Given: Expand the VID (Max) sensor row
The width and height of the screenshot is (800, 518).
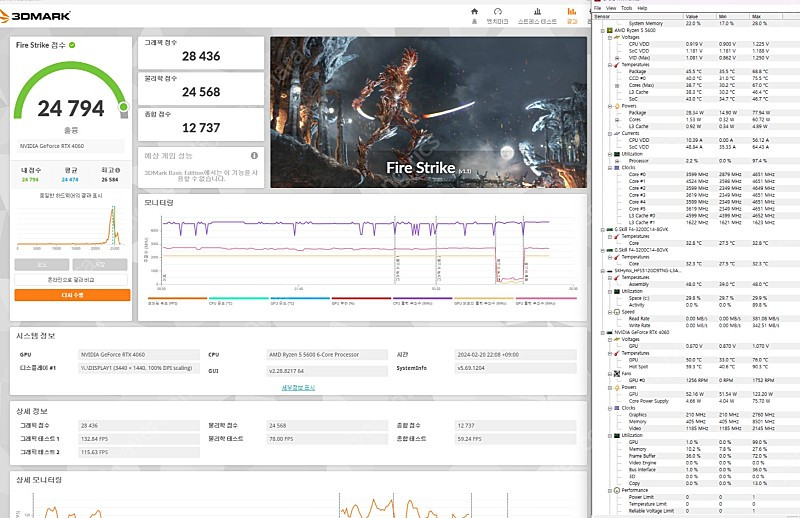Looking at the screenshot, I should [x=617, y=58].
